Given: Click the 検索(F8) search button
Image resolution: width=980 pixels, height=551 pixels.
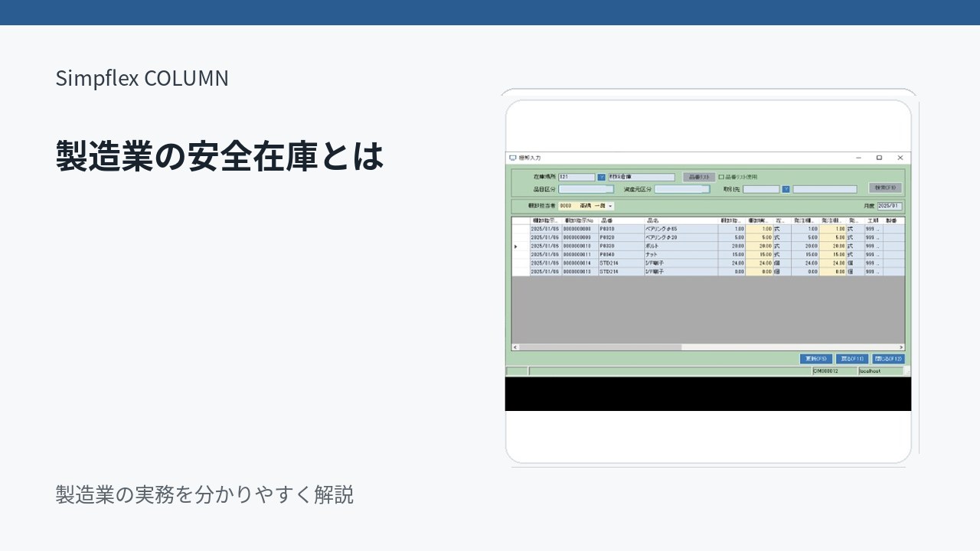Looking at the screenshot, I should point(886,187).
